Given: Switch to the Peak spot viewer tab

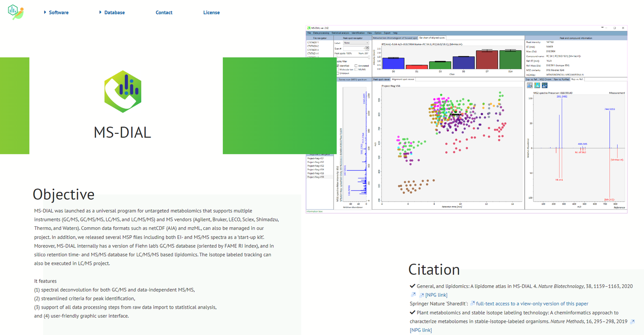Looking at the screenshot, I should point(381,79).
